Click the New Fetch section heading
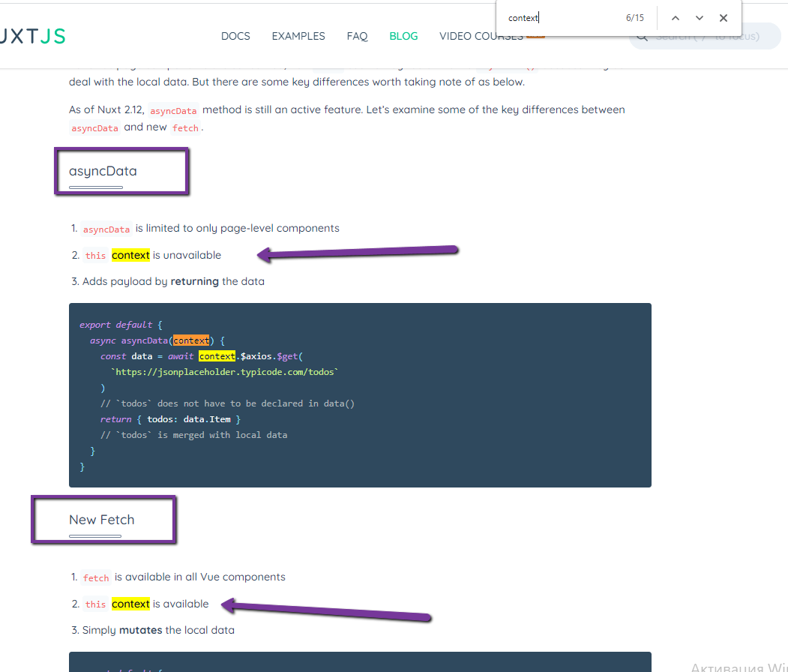Image resolution: width=788 pixels, height=672 pixels. 102,520
